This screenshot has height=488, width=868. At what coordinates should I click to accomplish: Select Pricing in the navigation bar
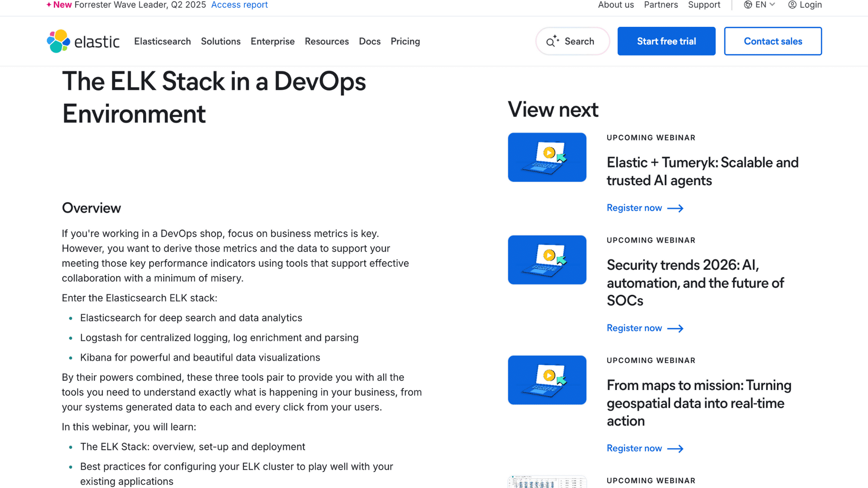(x=405, y=41)
